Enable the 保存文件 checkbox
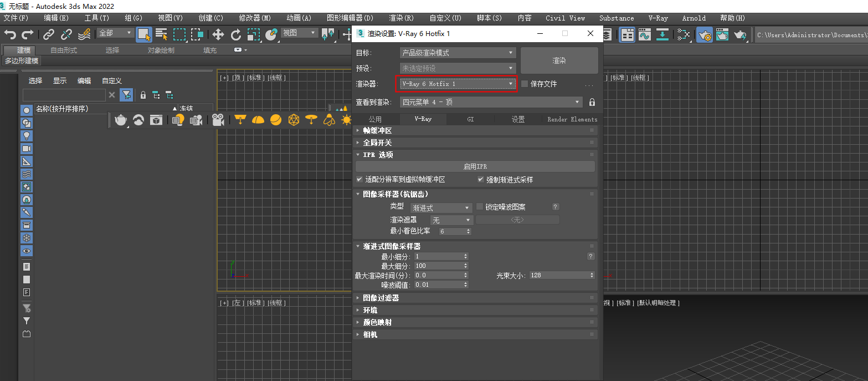 click(x=524, y=84)
